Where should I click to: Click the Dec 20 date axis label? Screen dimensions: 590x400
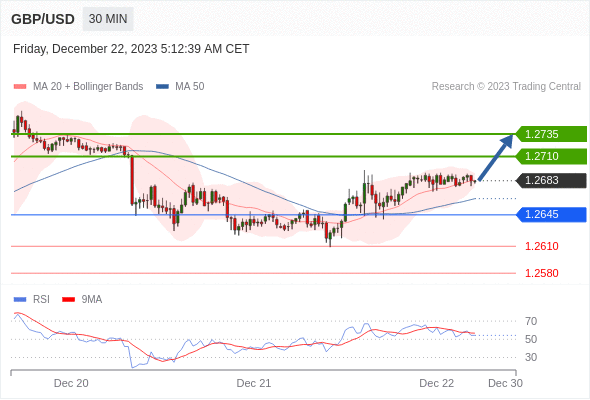[x=71, y=383]
